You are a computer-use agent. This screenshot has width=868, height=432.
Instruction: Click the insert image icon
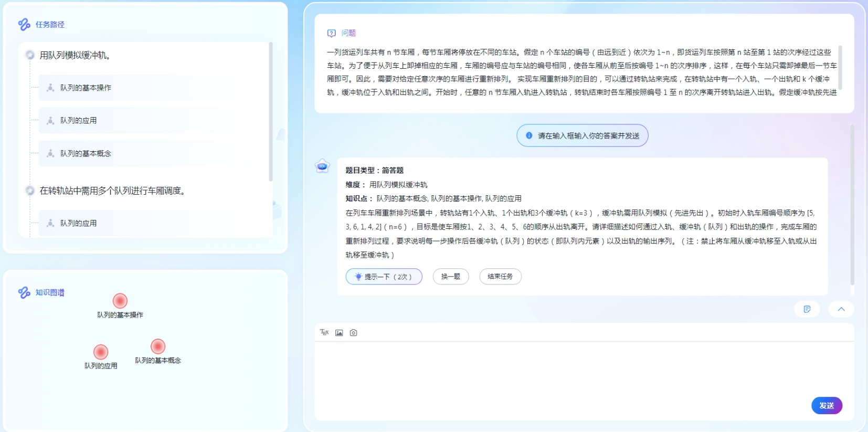339,333
